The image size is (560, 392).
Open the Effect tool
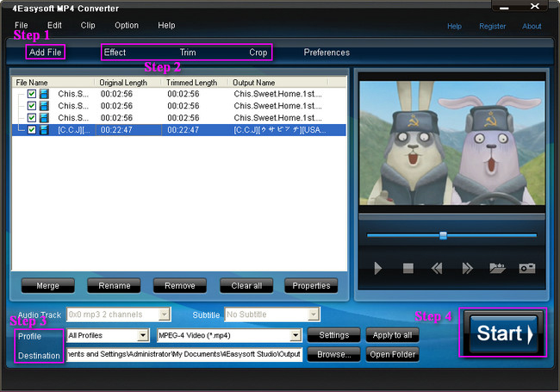[x=115, y=53]
